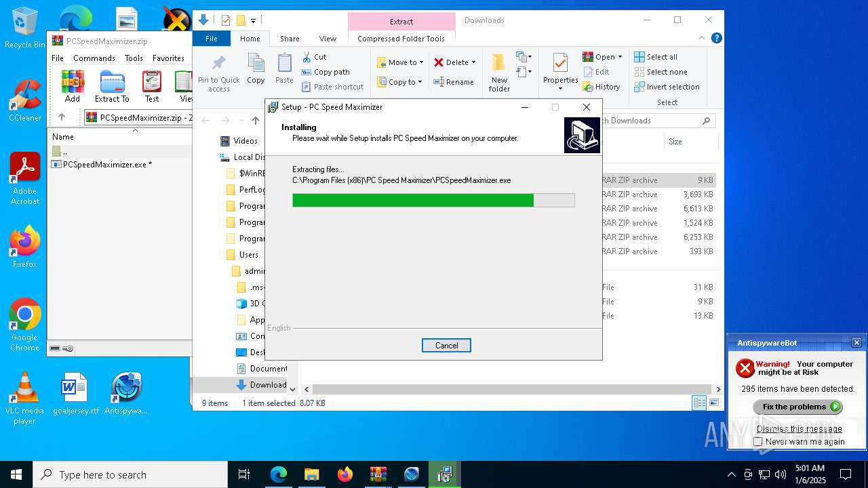Click Copy path in the Explorer ribbon

click(325, 72)
